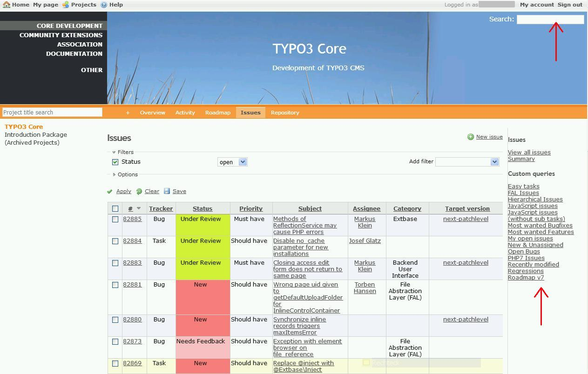Click the Home house icon
Image resolution: width=588 pixels, height=374 pixels.
coord(6,5)
